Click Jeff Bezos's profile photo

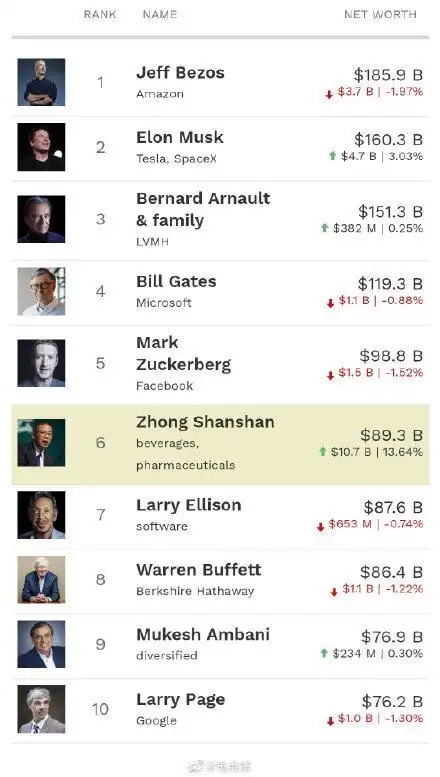click(x=41, y=82)
